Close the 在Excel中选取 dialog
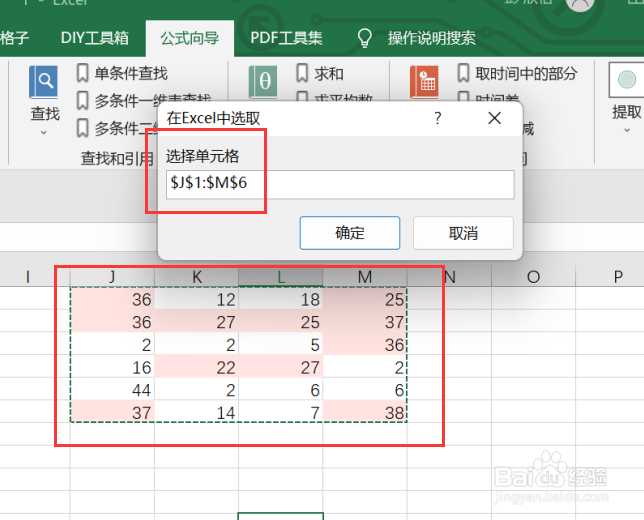 [x=494, y=118]
